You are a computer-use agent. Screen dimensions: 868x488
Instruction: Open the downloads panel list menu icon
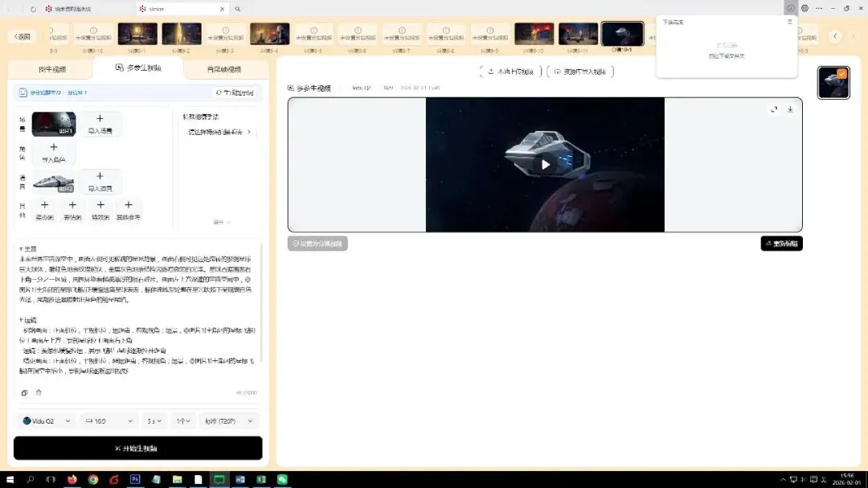(790, 22)
